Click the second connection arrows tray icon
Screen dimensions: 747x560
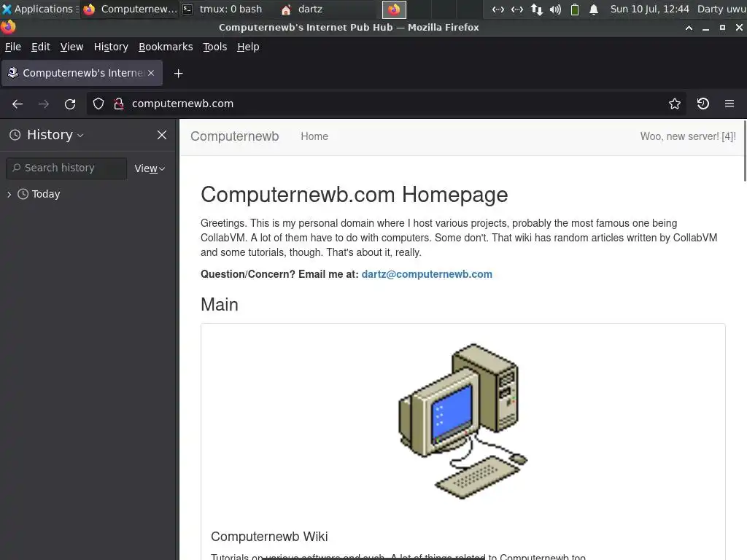pos(517,9)
